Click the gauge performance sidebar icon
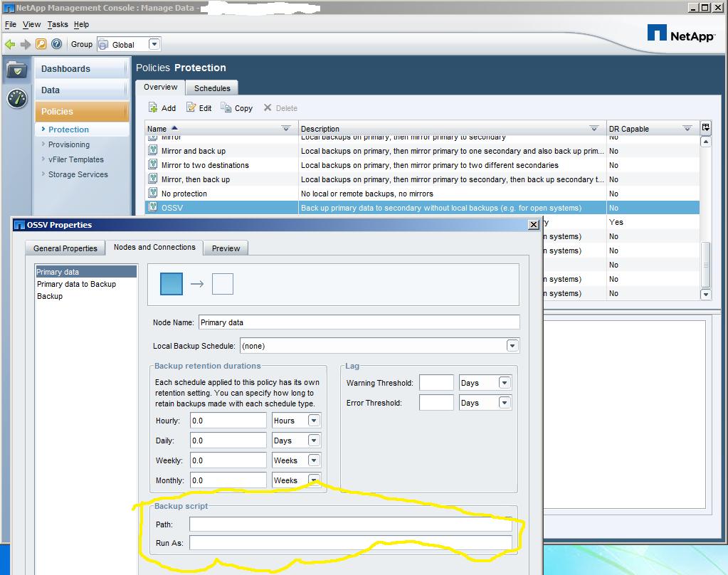 pyautogui.click(x=17, y=98)
